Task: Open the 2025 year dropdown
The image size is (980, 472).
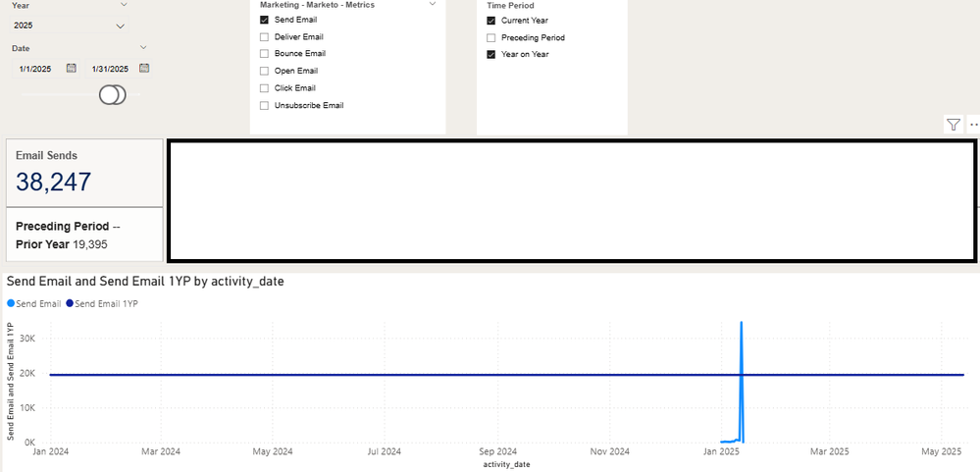Action: [x=69, y=26]
